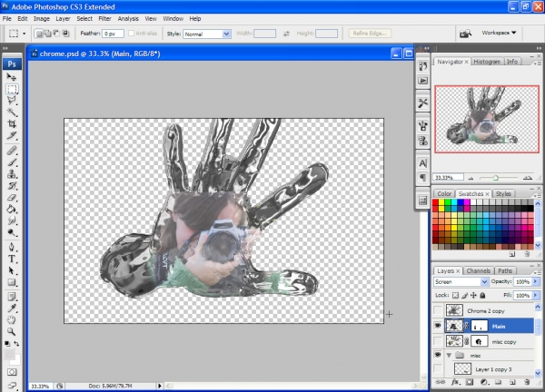Screen dimensions: 545x392
Task: Select the History Brush tool
Action: (x=12, y=186)
